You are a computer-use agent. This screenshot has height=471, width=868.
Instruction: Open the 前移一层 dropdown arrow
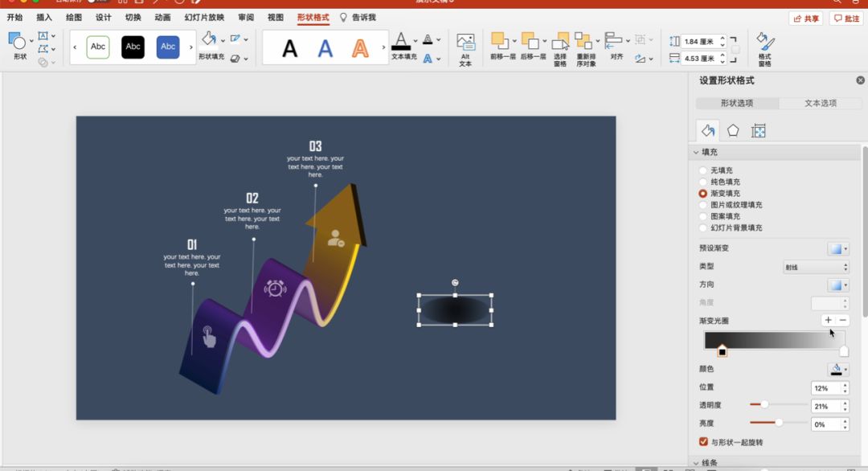tap(514, 41)
